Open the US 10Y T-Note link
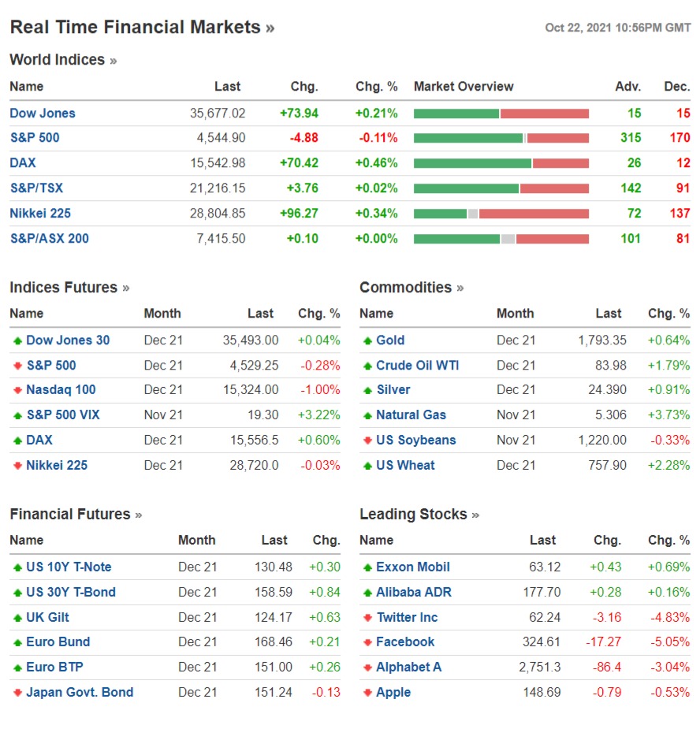Viewport: 700px width, 729px height. pyautogui.click(x=69, y=567)
